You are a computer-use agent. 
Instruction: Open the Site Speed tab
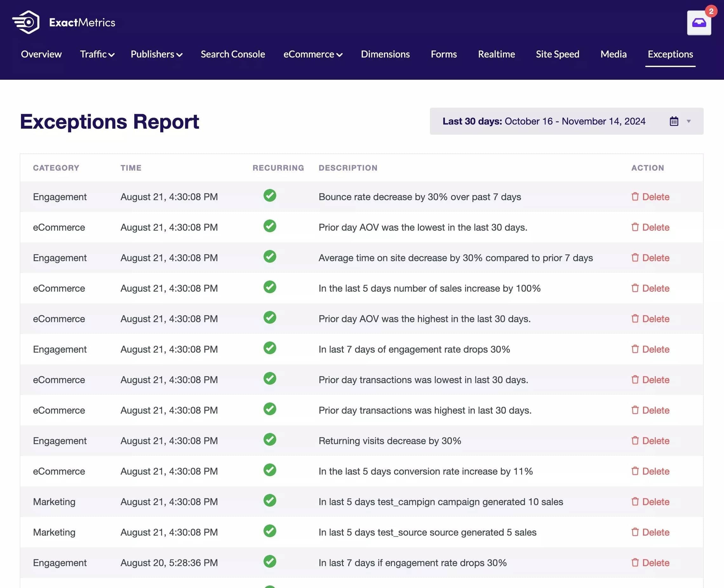tap(557, 54)
